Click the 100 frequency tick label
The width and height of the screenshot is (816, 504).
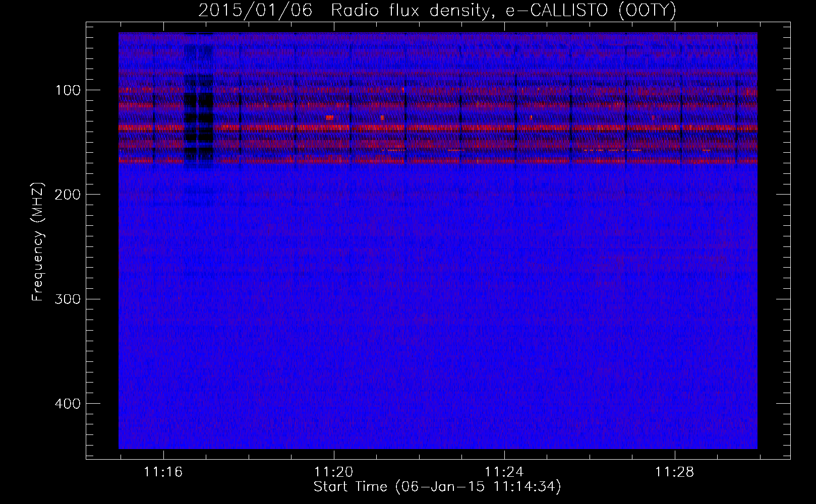[x=67, y=90]
